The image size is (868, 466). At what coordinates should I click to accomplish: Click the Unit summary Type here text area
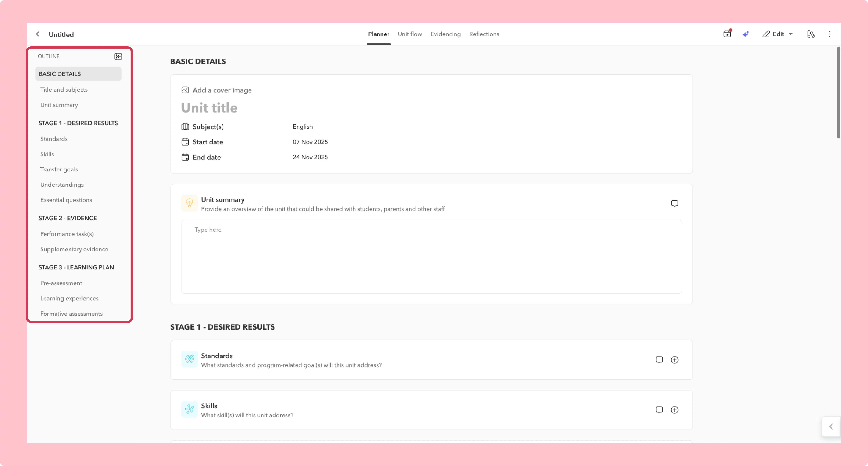click(431, 257)
